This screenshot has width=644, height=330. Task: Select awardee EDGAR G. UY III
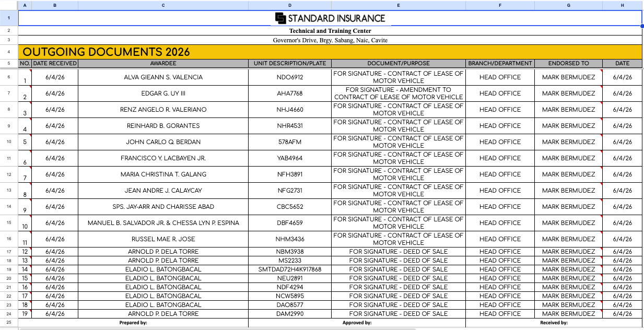(163, 93)
